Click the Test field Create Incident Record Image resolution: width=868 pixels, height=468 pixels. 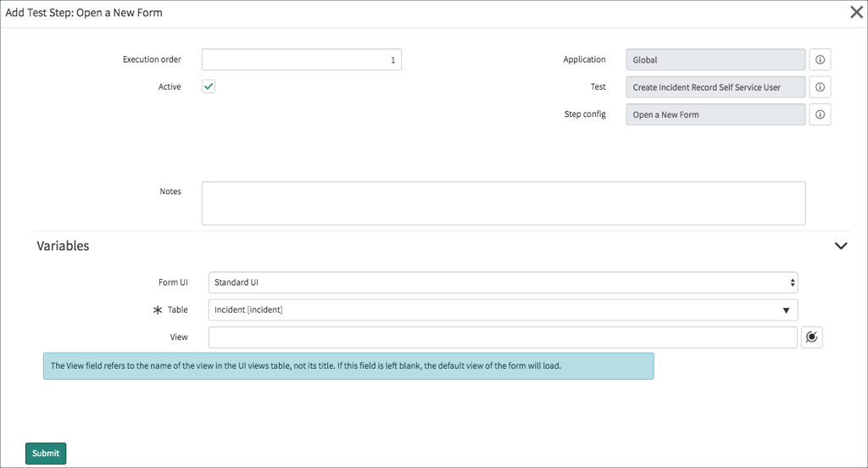tap(715, 87)
